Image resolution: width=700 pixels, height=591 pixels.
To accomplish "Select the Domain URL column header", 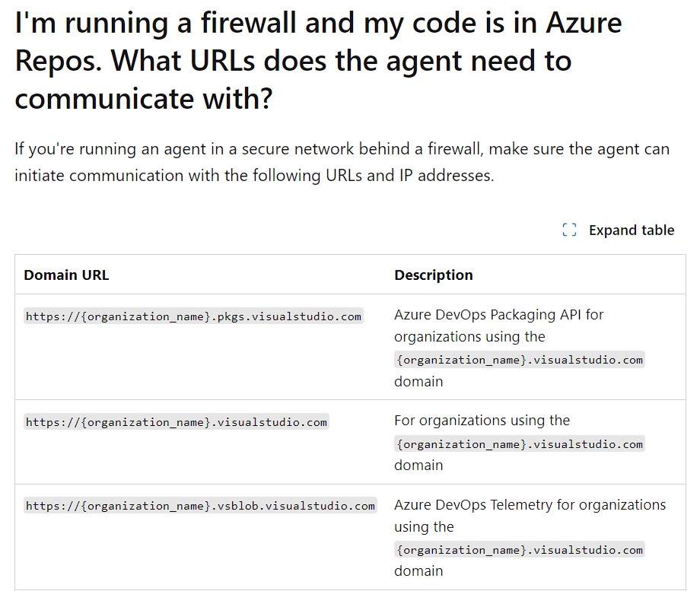I will (x=66, y=275).
